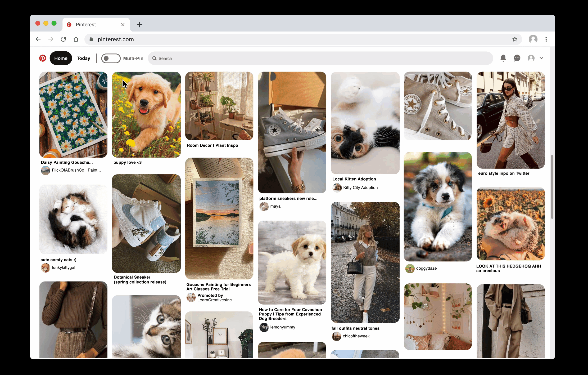Click the Pinterest profile avatar icon
The width and height of the screenshot is (588, 375).
tap(531, 58)
